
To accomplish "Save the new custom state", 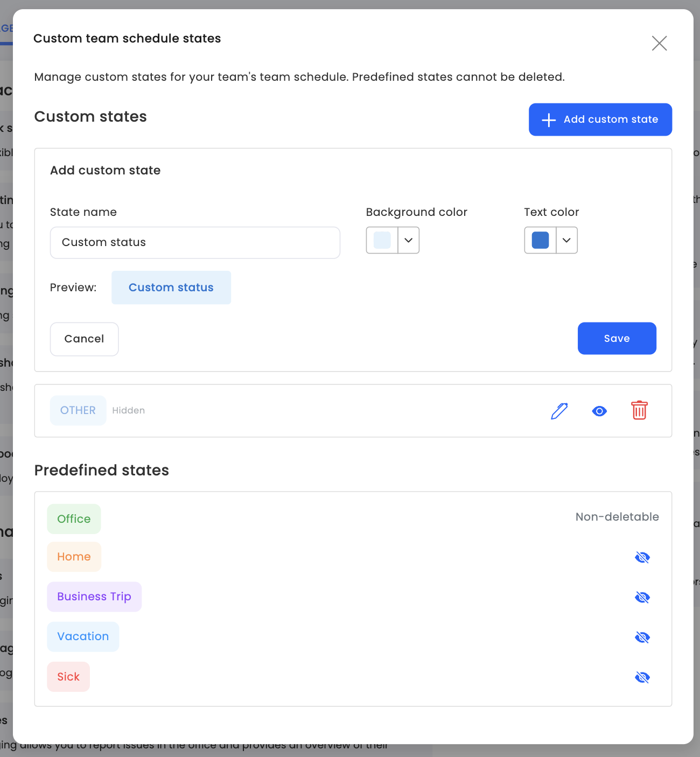I will click(x=617, y=339).
